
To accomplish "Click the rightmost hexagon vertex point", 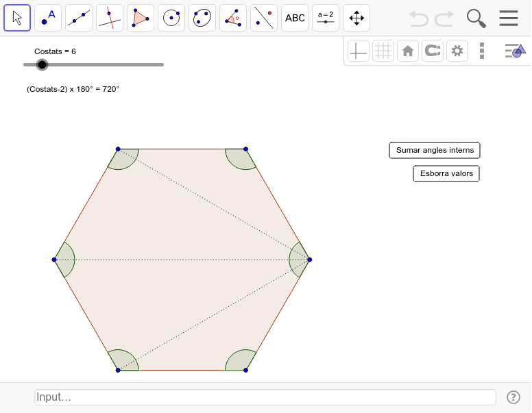I will click(x=310, y=260).
